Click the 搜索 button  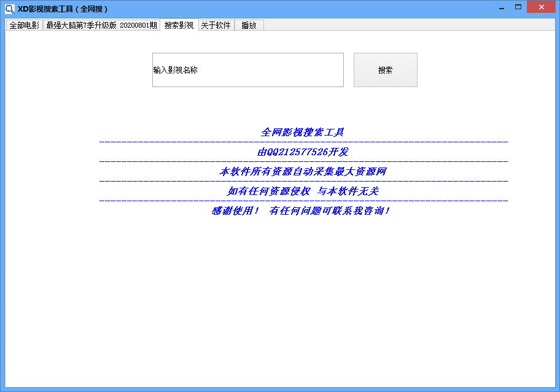[x=385, y=69]
